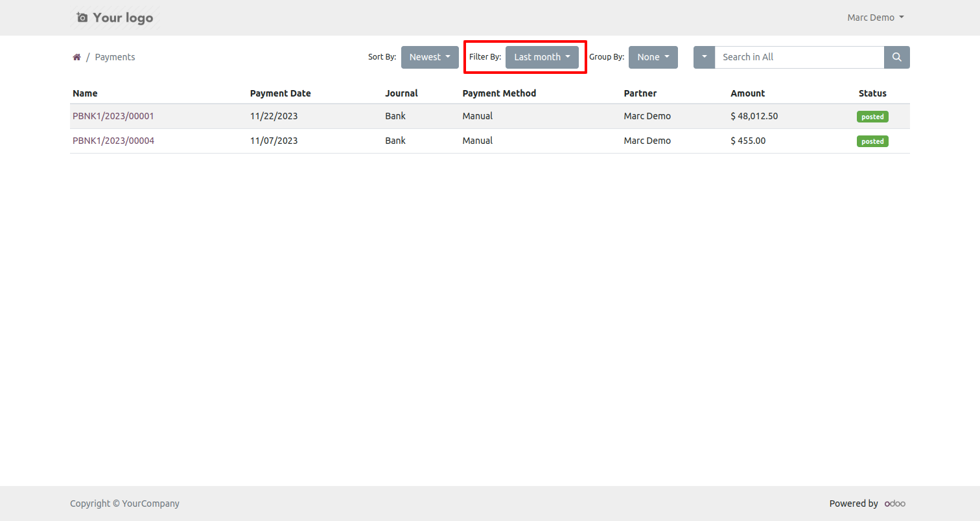Click the Payments breadcrumb text
Image resolution: width=980 pixels, height=521 pixels.
[x=115, y=57]
